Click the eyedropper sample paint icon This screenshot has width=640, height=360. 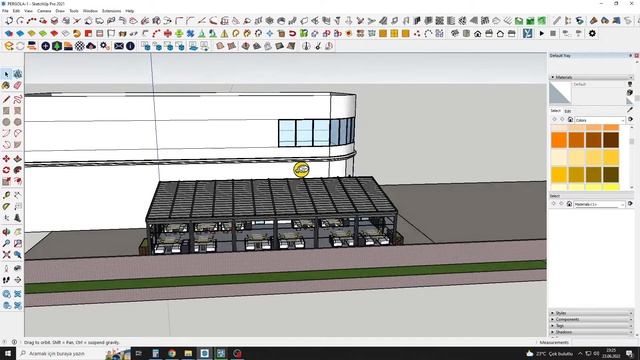pos(630,110)
